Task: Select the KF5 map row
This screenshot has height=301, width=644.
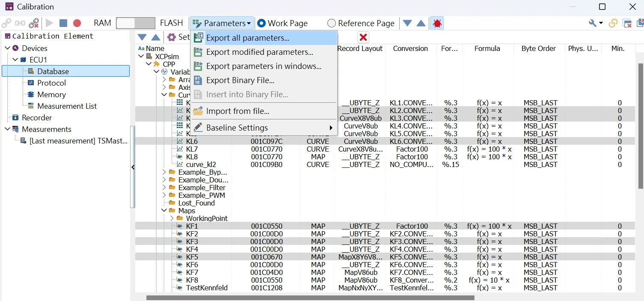Action: (x=385, y=257)
